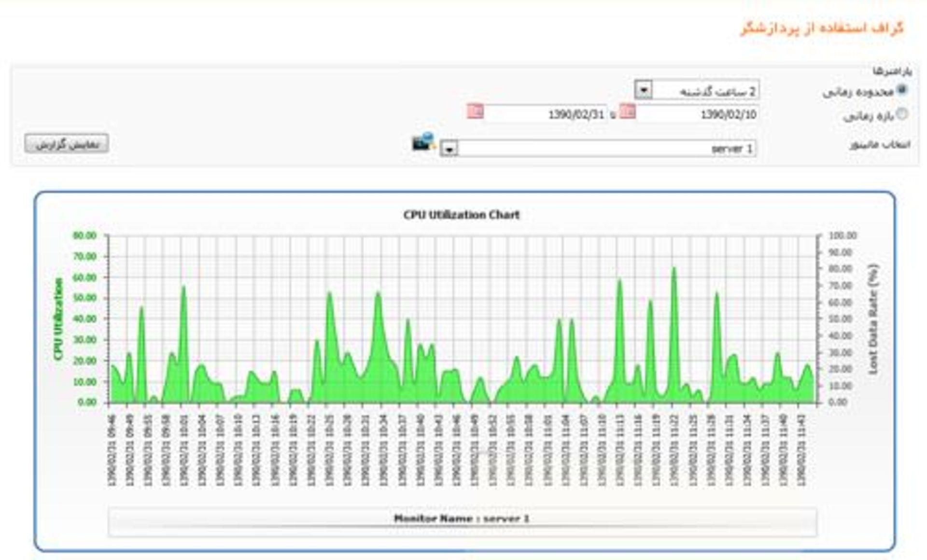Select the محدوده زمانی radio button
The height and width of the screenshot is (560, 927).
[901, 90]
